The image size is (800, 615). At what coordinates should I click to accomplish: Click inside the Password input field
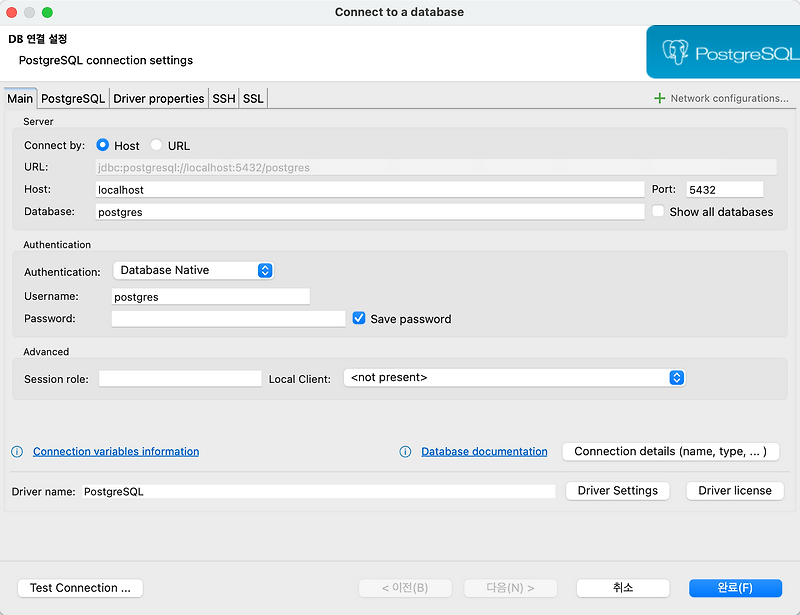point(228,318)
